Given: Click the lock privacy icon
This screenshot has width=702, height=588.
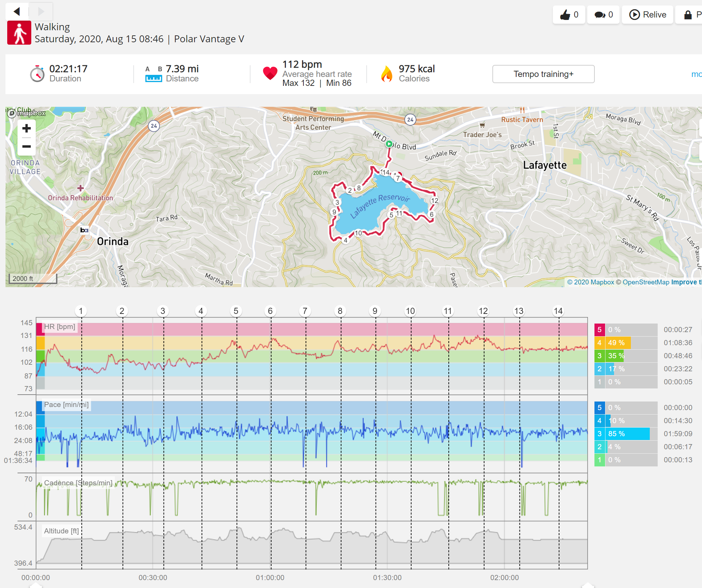Looking at the screenshot, I should click(688, 15).
